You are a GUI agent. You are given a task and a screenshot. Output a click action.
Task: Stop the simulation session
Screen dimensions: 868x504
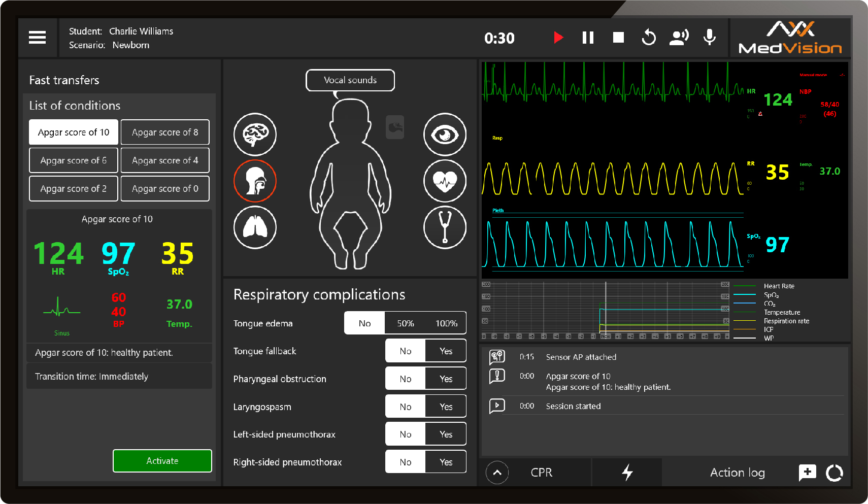[x=618, y=38]
